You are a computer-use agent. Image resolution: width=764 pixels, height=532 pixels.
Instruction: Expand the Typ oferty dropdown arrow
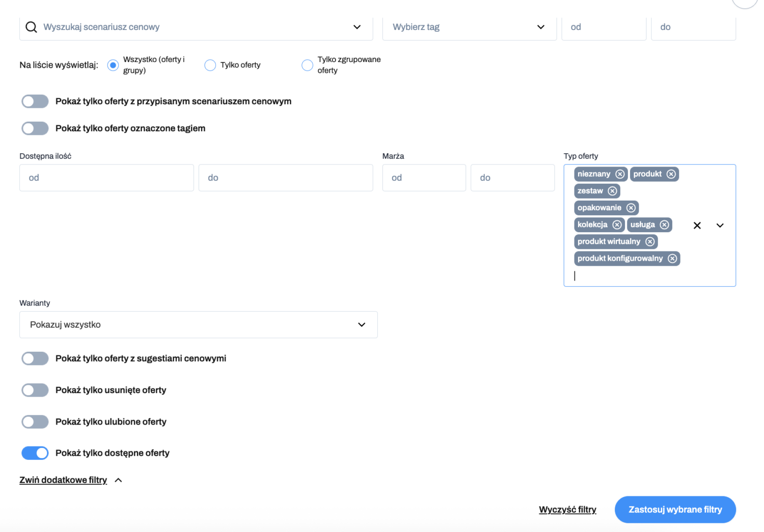click(x=720, y=226)
